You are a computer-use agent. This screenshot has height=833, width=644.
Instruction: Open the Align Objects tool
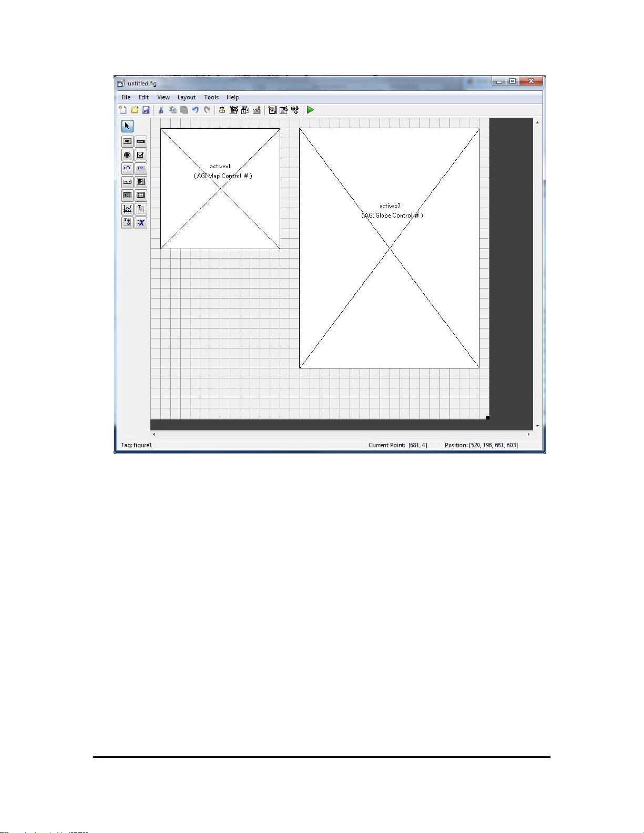click(x=222, y=110)
